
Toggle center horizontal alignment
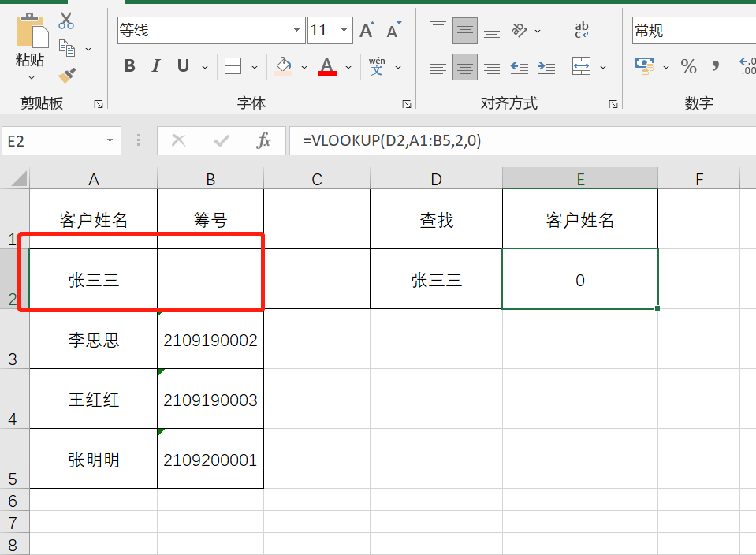(465, 66)
